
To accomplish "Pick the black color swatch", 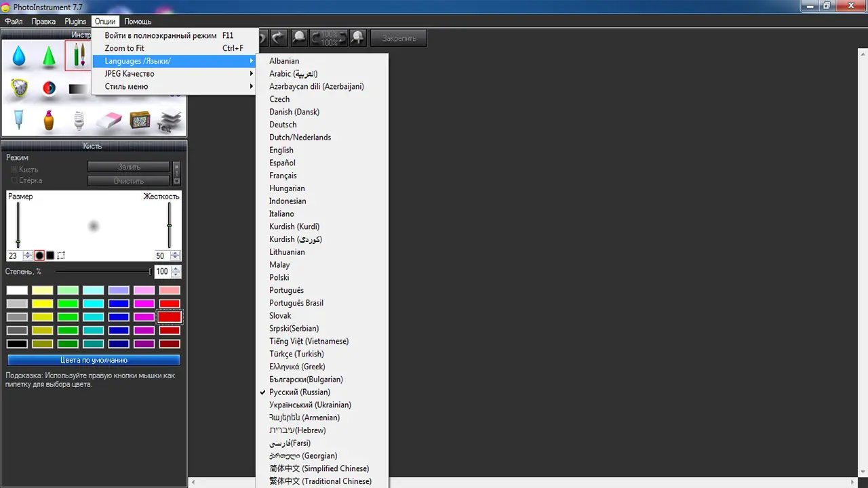I will click(18, 344).
